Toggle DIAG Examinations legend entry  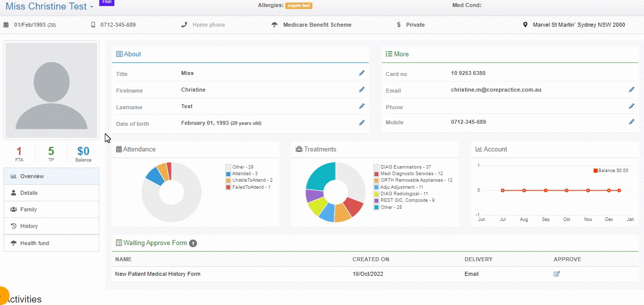click(x=402, y=167)
